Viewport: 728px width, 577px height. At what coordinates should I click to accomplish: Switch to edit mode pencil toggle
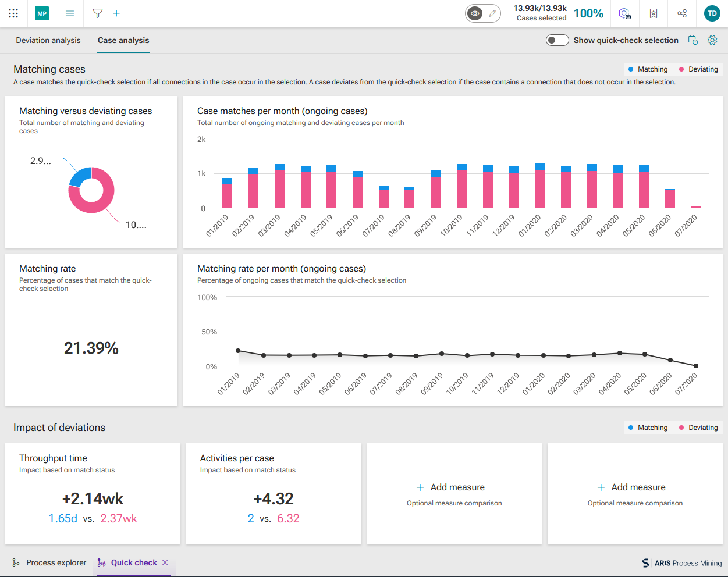pos(492,13)
